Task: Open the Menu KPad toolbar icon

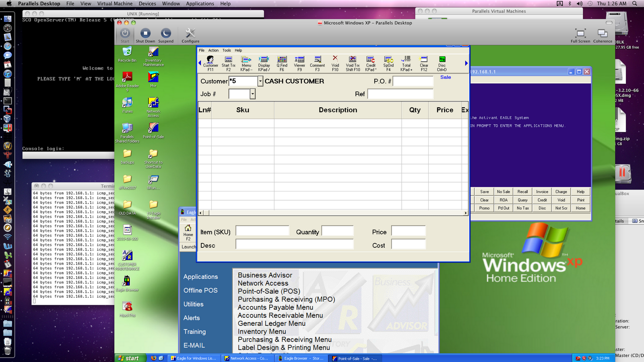Action: (x=246, y=64)
